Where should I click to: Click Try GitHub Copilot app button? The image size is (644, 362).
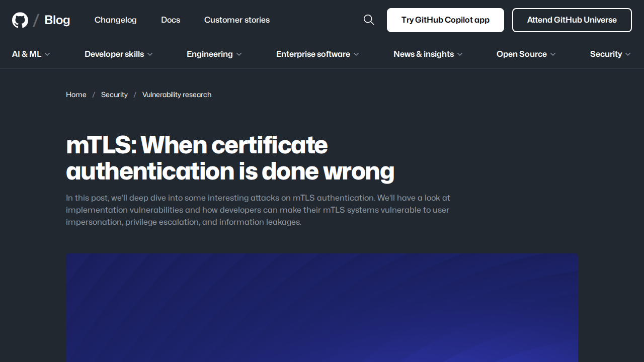click(x=445, y=20)
